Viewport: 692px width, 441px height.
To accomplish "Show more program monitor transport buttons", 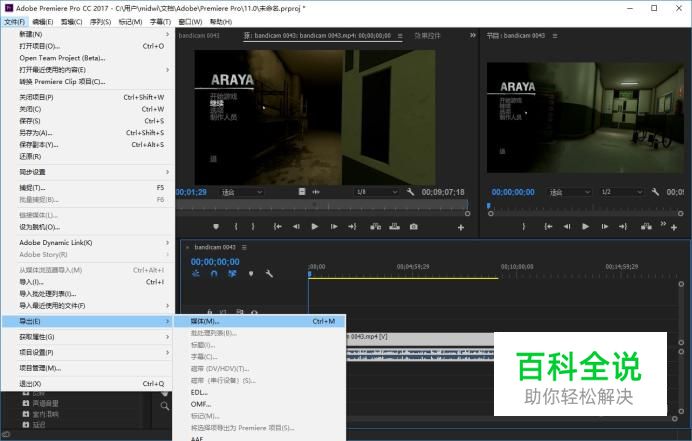I will point(663,224).
